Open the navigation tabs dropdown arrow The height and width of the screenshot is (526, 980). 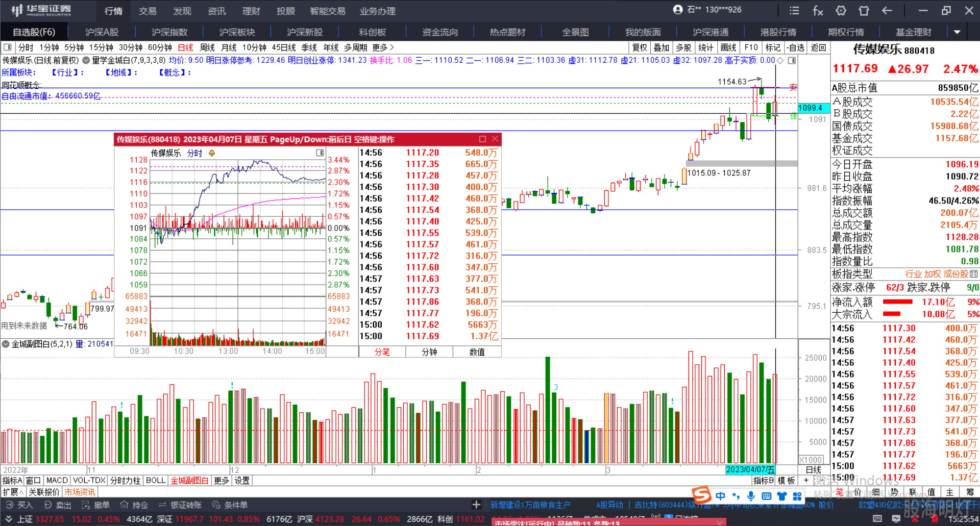tap(957, 32)
